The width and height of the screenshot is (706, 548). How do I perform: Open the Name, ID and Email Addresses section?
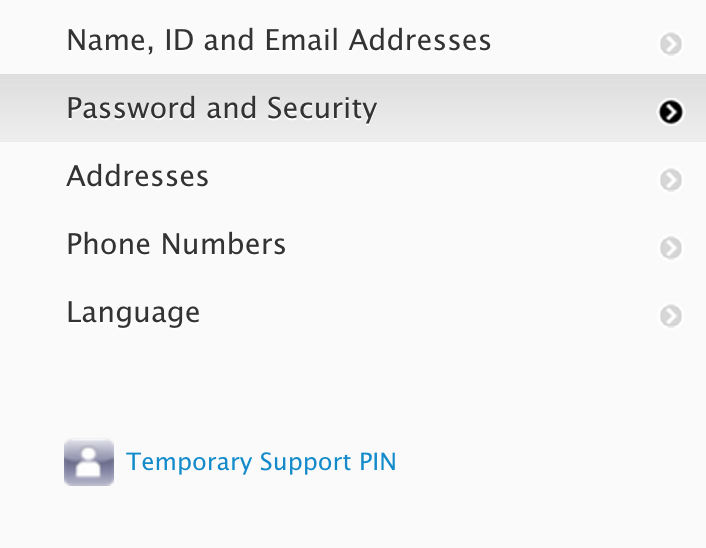(278, 41)
